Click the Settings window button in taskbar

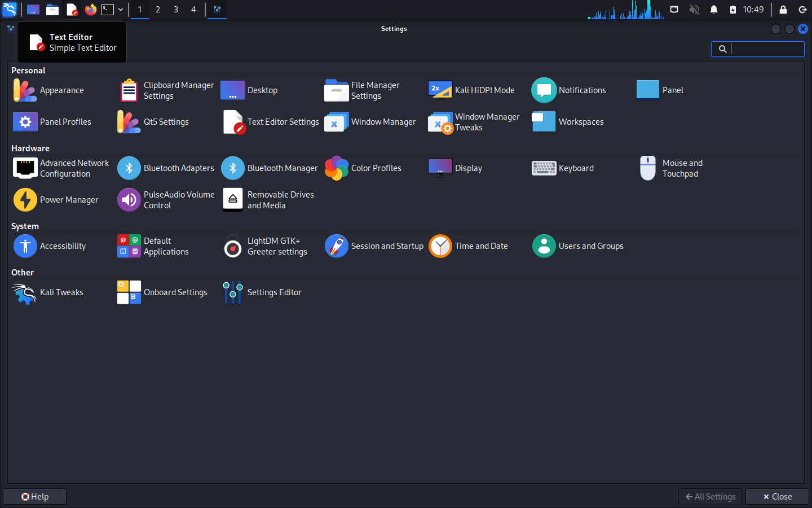tap(217, 10)
